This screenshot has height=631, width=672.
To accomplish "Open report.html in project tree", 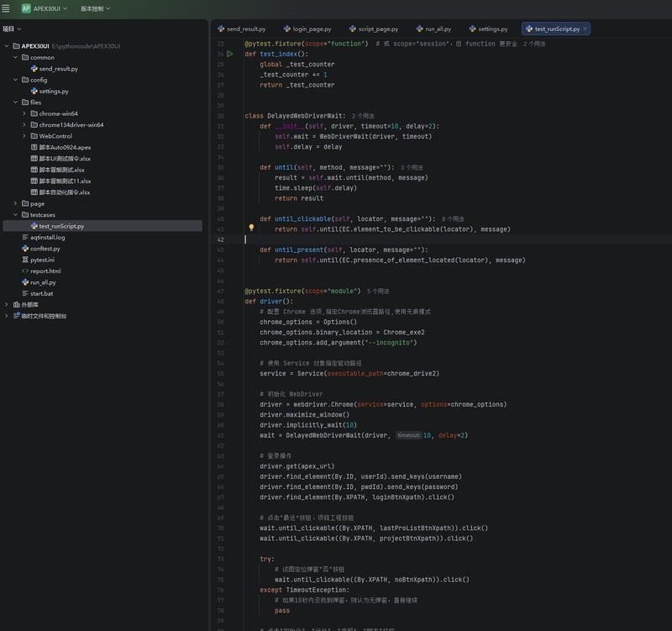I will [45, 271].
